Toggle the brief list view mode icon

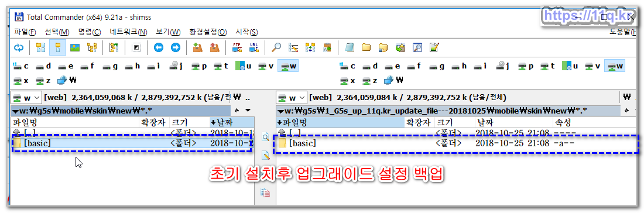tap(40, 47)
